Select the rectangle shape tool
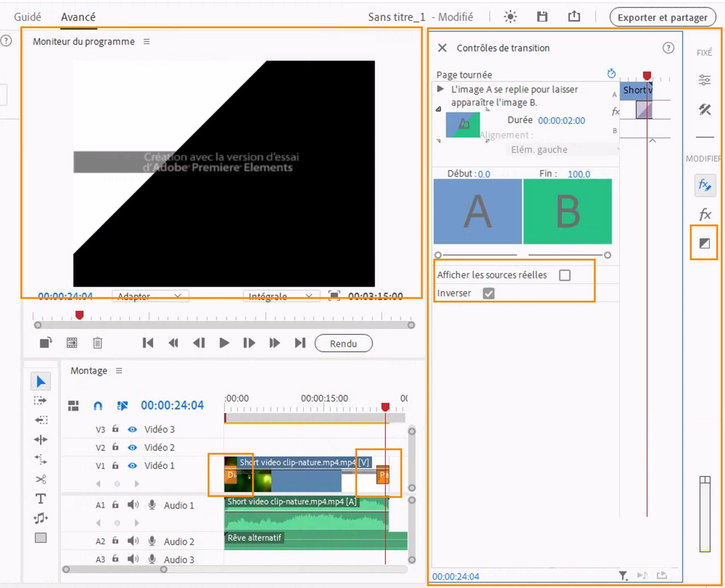Screen dimensions: 725x588 (40, 538)
